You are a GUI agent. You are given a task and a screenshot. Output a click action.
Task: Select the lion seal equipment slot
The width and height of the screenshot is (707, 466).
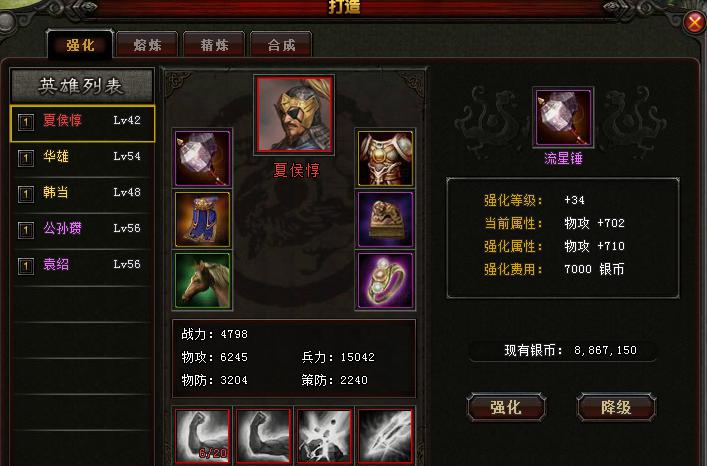point(386,219)
